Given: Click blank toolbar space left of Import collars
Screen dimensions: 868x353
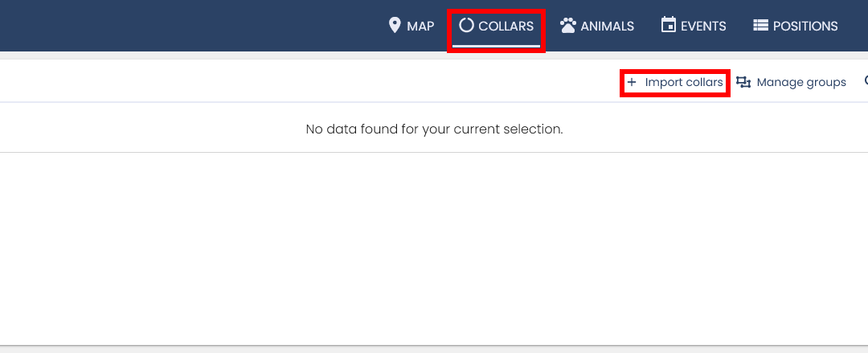Looking at the screenshot, I should tap(321, 82).
